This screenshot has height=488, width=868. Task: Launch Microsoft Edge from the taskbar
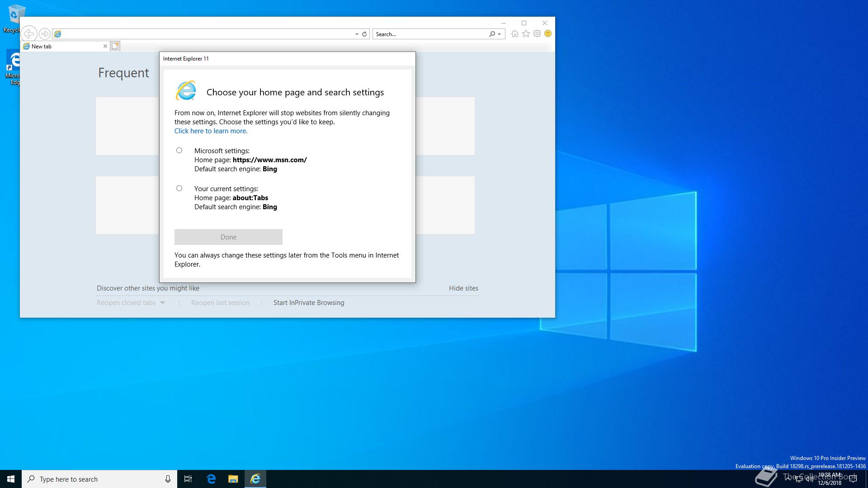211,479
